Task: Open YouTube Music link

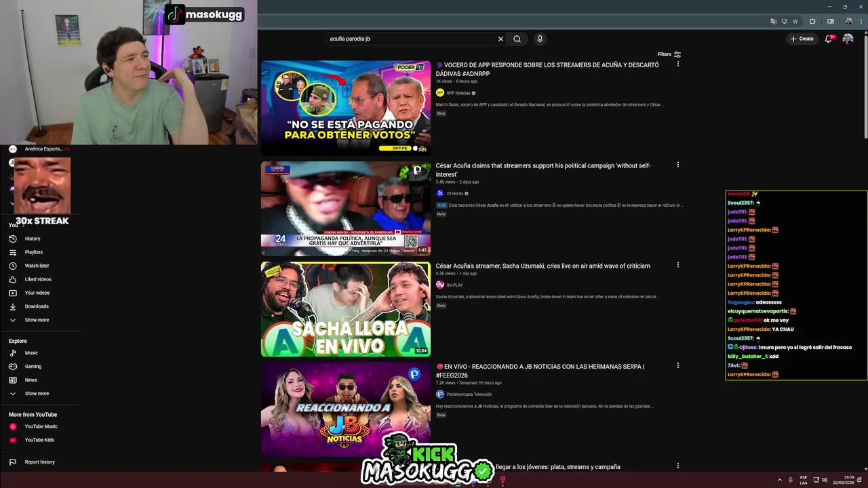Action: coord(39,426)
